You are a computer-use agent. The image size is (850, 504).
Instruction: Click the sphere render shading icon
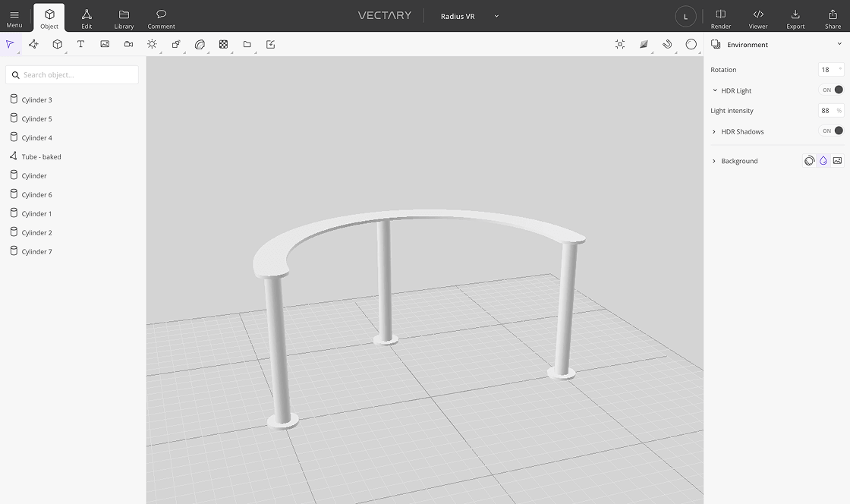(x=691, y=45)
